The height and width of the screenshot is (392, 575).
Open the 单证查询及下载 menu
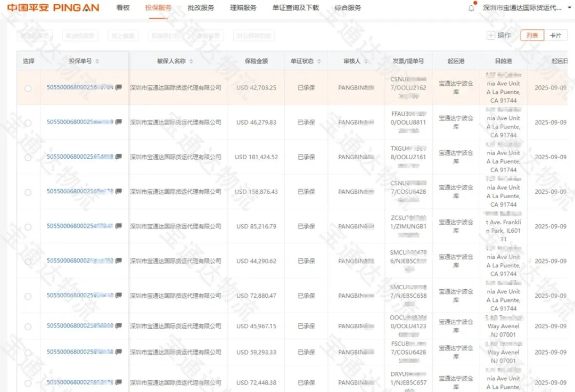[294, 8]
